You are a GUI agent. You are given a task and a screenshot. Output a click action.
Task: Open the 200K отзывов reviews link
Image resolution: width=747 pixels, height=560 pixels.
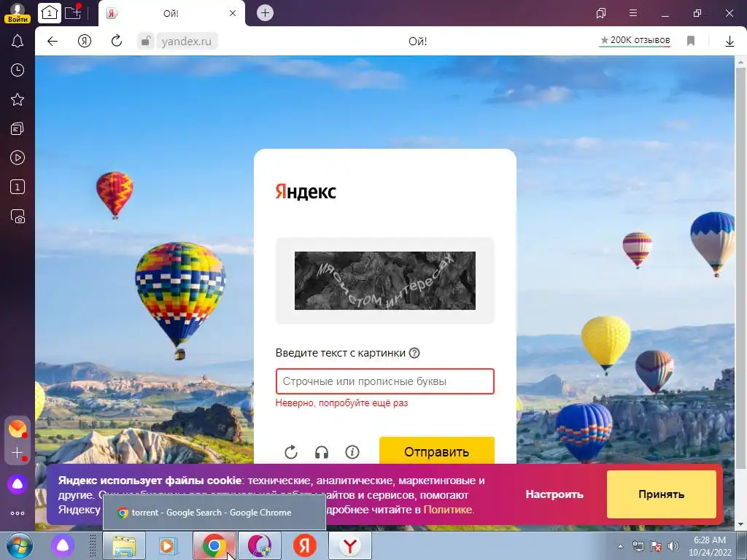(635, 41)
